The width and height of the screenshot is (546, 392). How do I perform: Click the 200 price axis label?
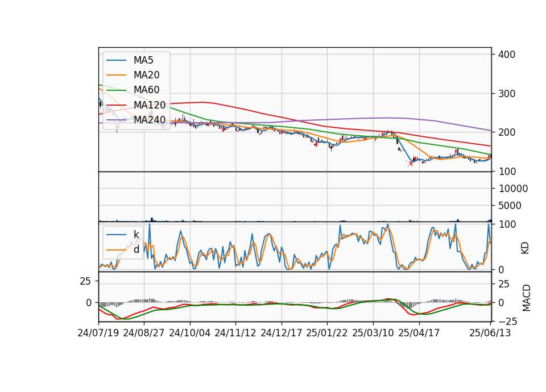(x=507, y=132)
